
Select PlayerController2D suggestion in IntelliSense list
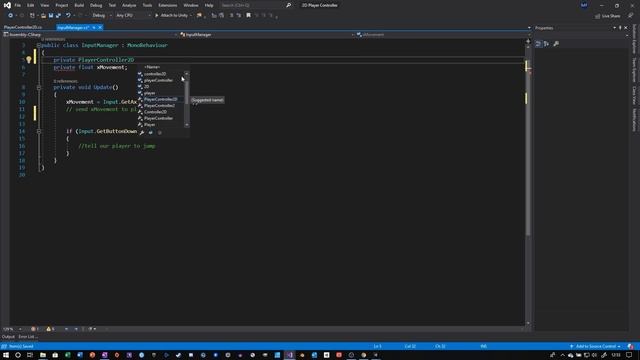point(160,99)
